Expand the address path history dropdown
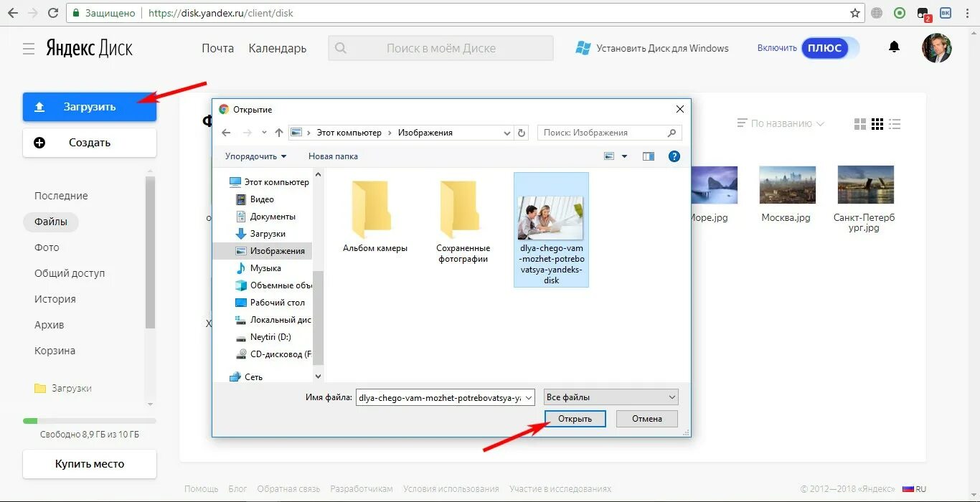The image size is (980, 502). coord(507,133)
